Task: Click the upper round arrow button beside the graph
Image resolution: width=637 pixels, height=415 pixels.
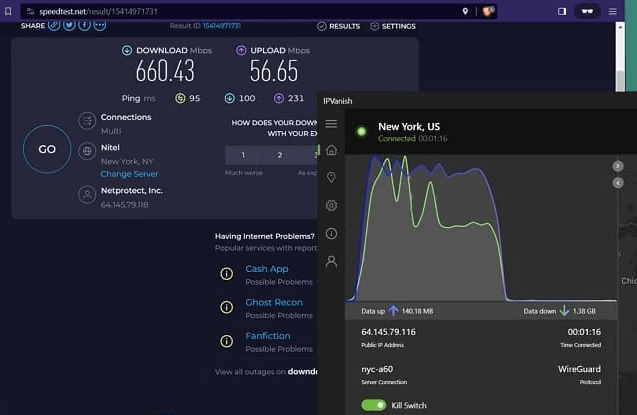Action: pos(618,166)
